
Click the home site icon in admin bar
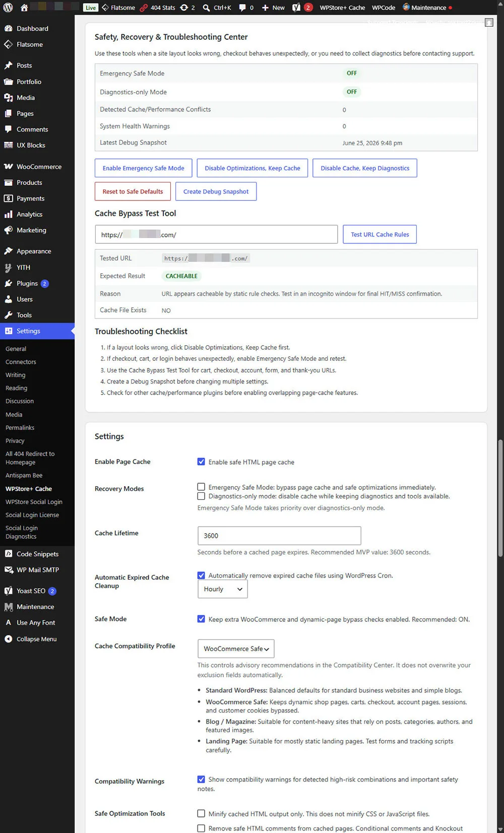pos(24,8)
